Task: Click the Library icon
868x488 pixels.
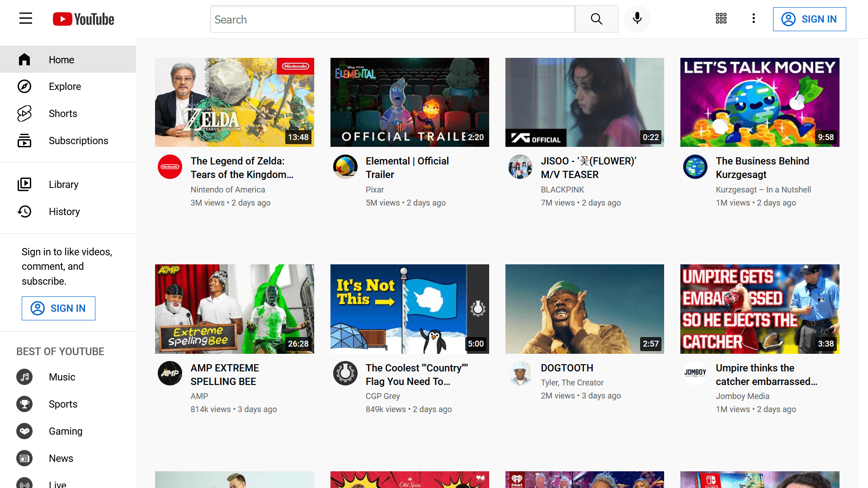Action: tap(24, 184)
